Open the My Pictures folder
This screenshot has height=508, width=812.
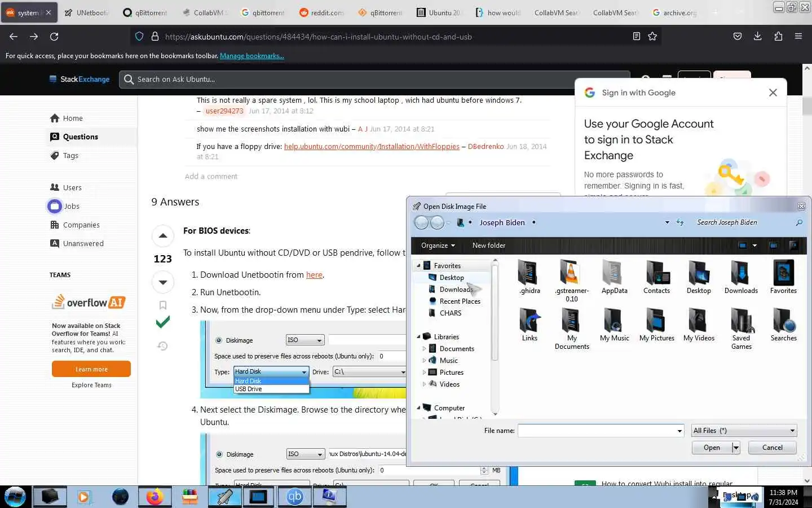(x=656, y=325)
